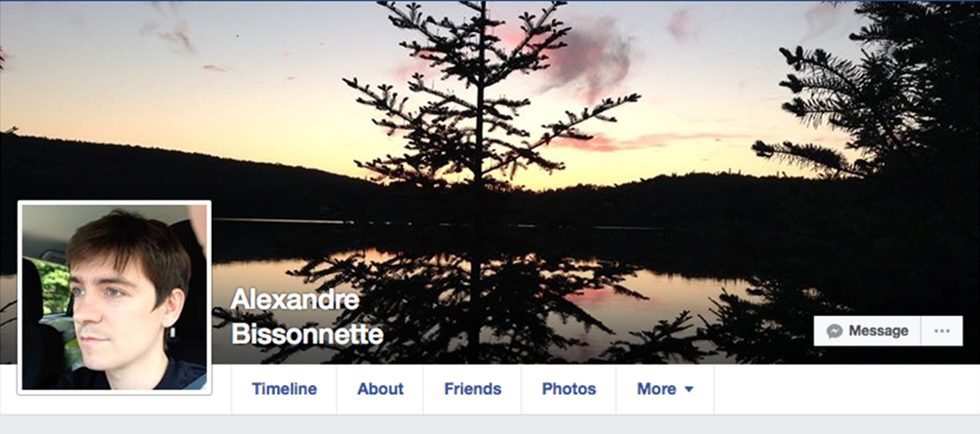
Task: Click the surname Bissonnette on cover
Action: click(307, 335)
